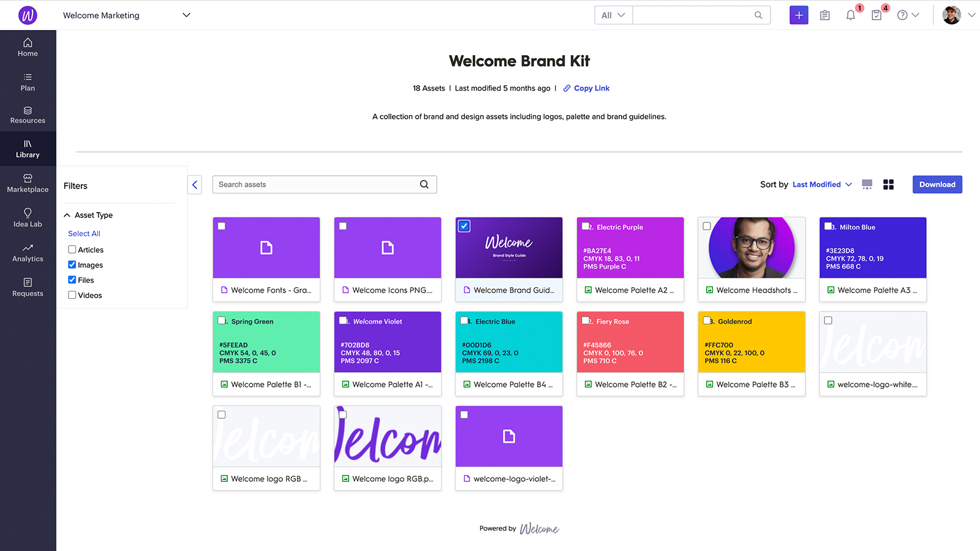This screenshot has height=551, width=980.
Task: Open Welcome Palette A3 asset name
Action: (877, 290)
